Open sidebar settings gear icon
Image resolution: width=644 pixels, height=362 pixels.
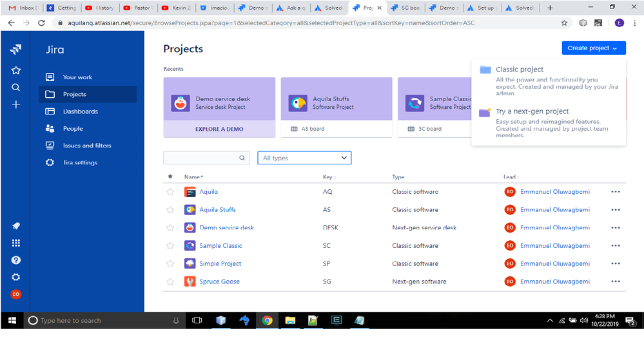(x=15, y=277)
